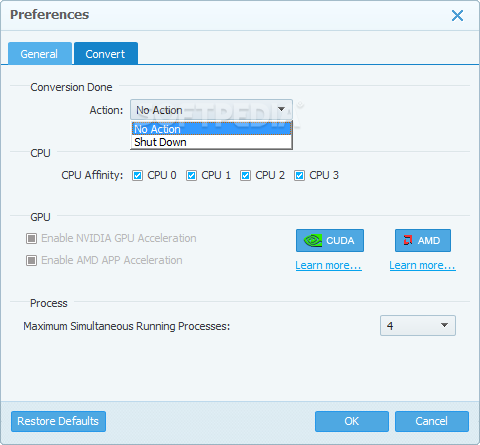This screenshot has width=480, height=445.
Task: Collapse the Action dropdown arrow
Action: pyautogui.click(x=281, y=109)
